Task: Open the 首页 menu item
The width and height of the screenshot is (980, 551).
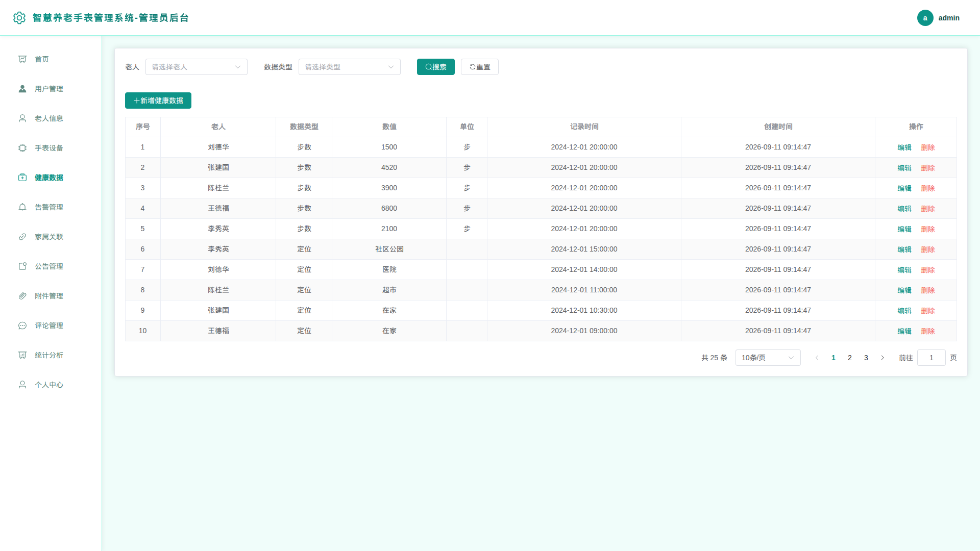Action: pyautogui.click(x=51, y=59)
